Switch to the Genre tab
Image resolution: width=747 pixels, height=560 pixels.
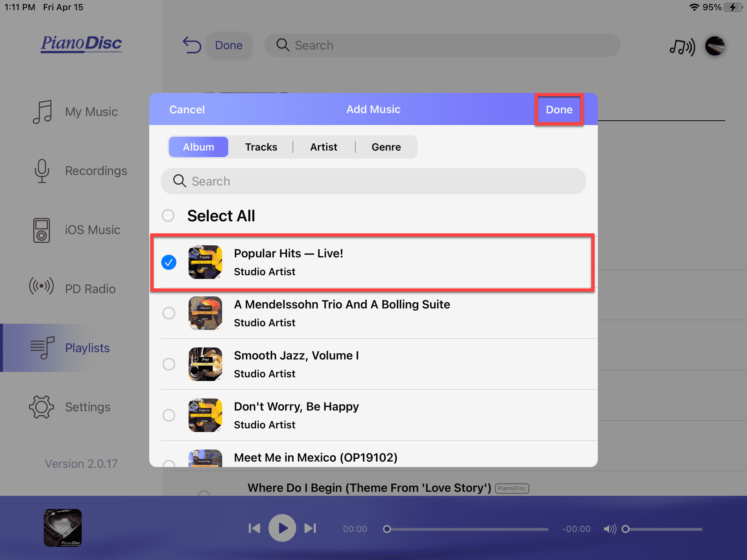coord(386,147)
